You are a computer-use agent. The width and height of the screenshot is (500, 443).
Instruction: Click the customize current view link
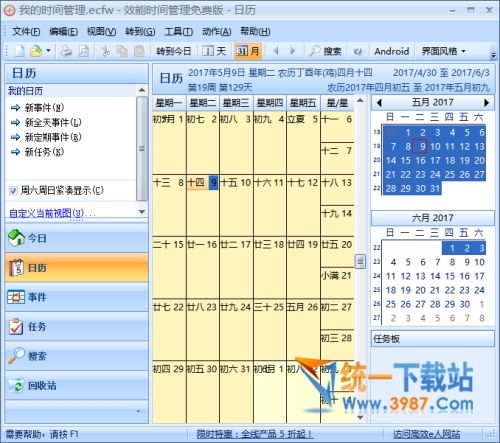coord(47,213)
